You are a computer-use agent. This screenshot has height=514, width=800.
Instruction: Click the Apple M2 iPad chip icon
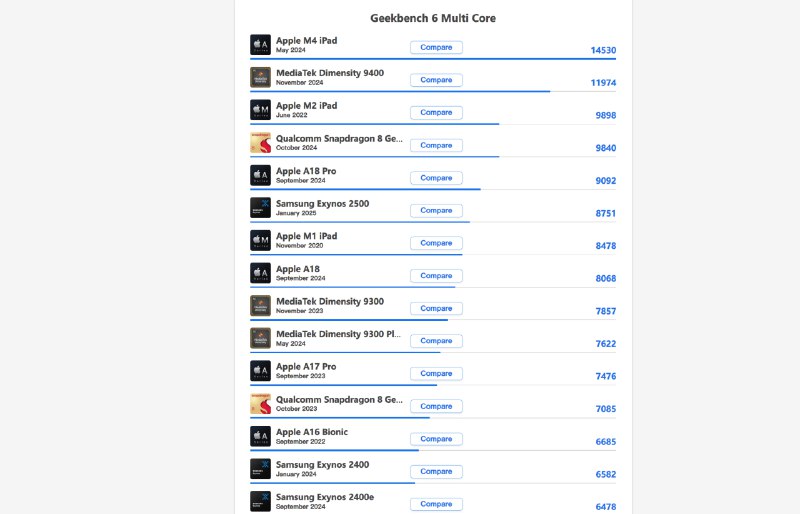(x=260, y=110)
